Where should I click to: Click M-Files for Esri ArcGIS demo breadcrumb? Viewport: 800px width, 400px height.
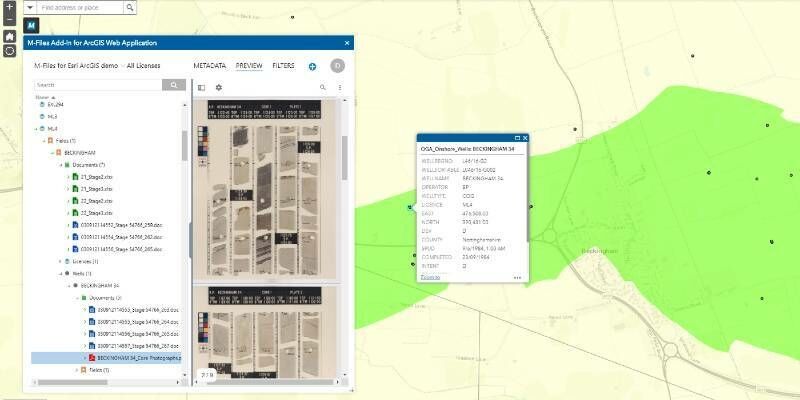click(76, 66)
